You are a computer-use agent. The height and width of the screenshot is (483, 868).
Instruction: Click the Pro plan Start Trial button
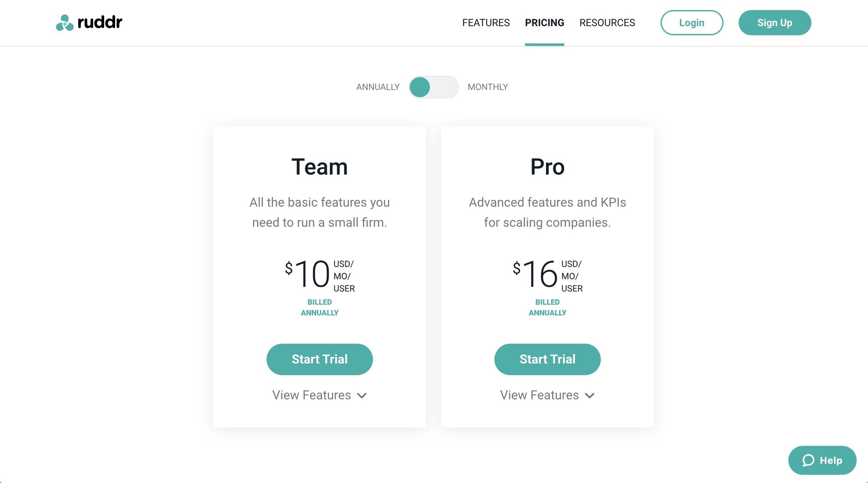(547, 359)
